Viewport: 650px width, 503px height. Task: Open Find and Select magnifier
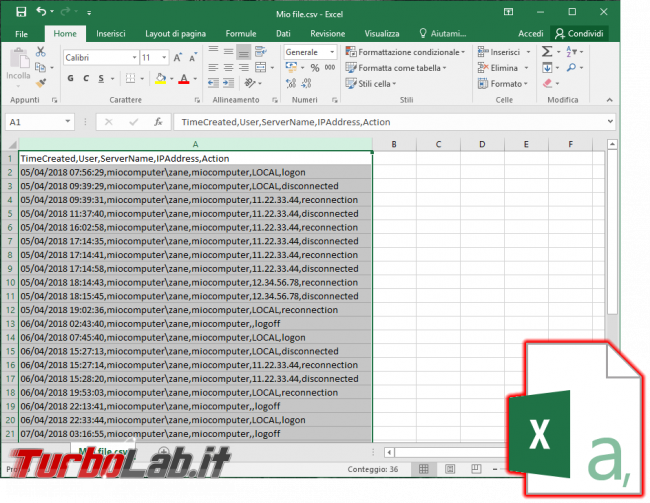[571, 67]
